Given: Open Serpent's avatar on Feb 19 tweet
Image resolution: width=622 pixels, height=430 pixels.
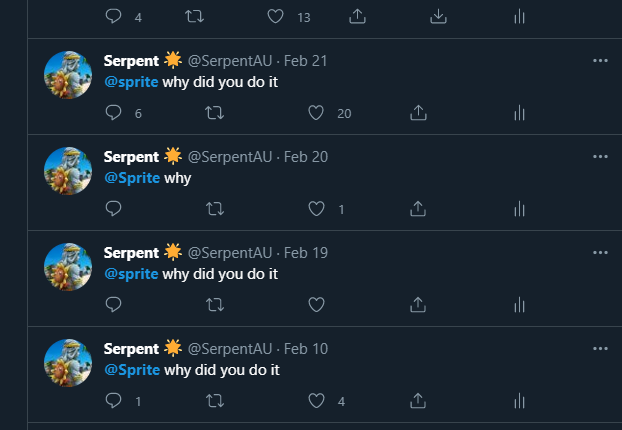Looking at the screenshot, I should (x=68, y=267).
